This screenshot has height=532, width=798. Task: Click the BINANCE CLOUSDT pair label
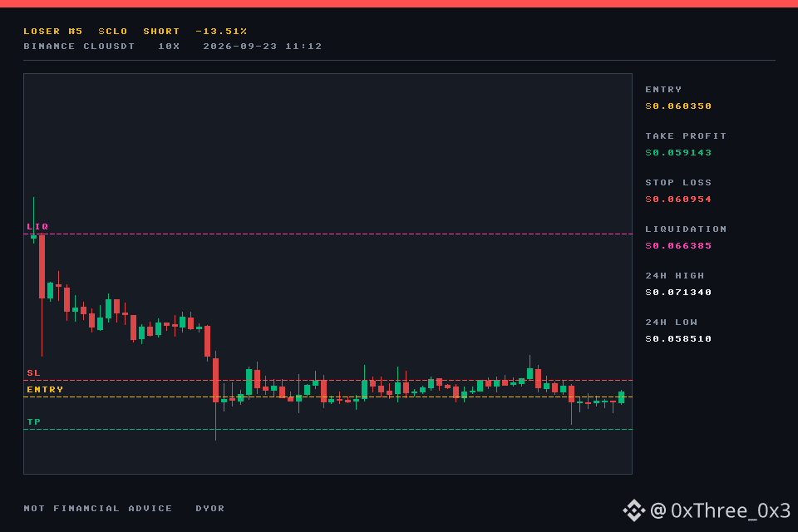[x=79, y=47]
